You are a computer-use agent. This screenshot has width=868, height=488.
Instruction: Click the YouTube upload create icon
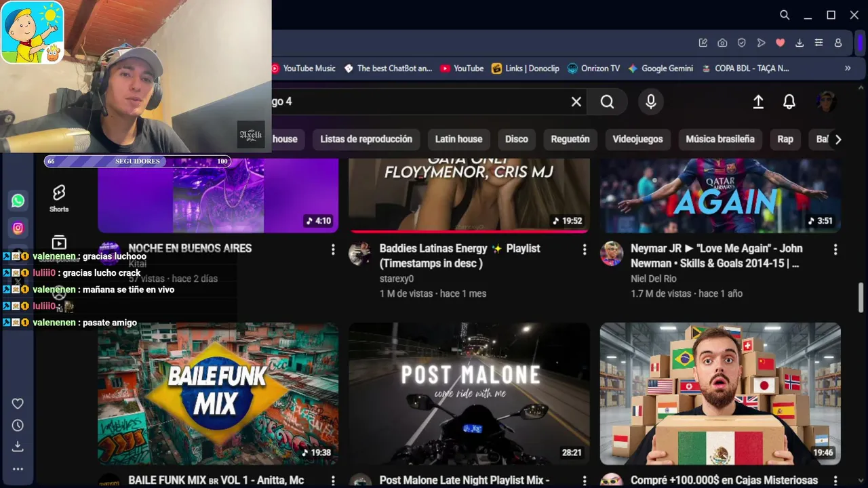[x=758, y=102]
